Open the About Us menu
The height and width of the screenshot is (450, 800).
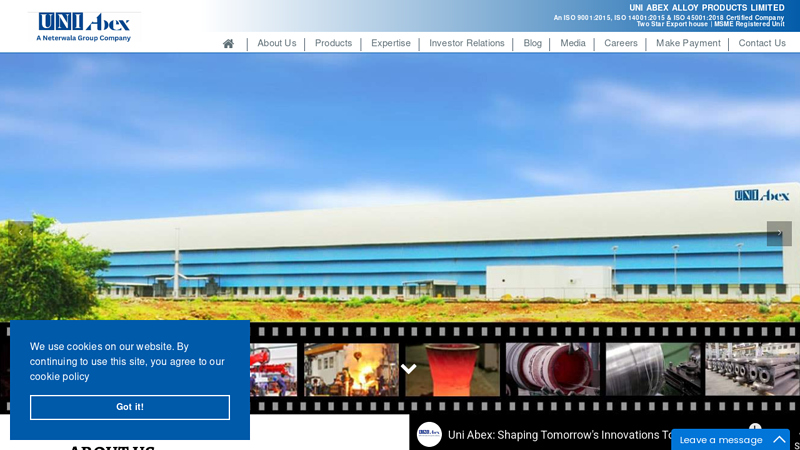pyautogui.click(x=277, y=43)
